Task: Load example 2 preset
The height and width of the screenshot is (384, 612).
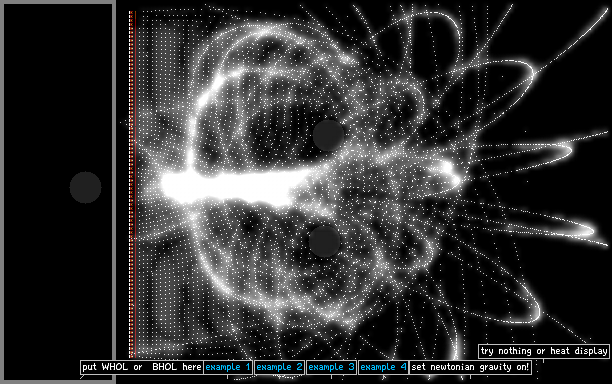Action: click(279, 367)
